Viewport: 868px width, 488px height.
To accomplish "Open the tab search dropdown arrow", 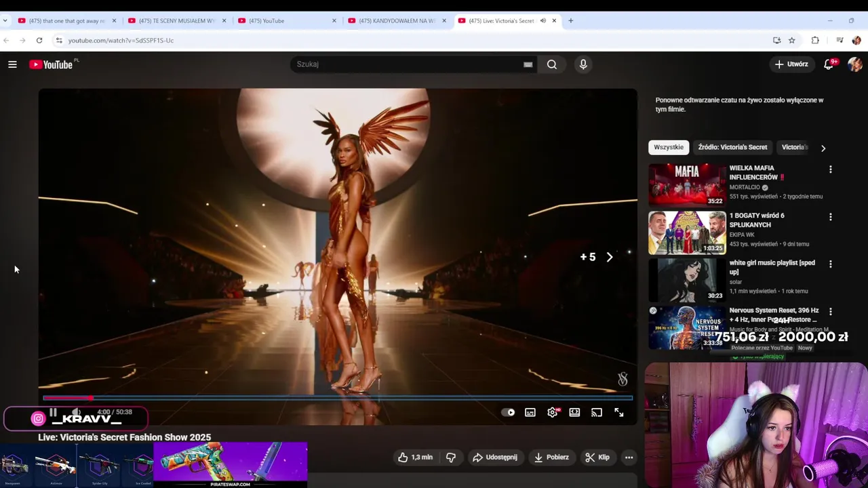I will 5,21.
